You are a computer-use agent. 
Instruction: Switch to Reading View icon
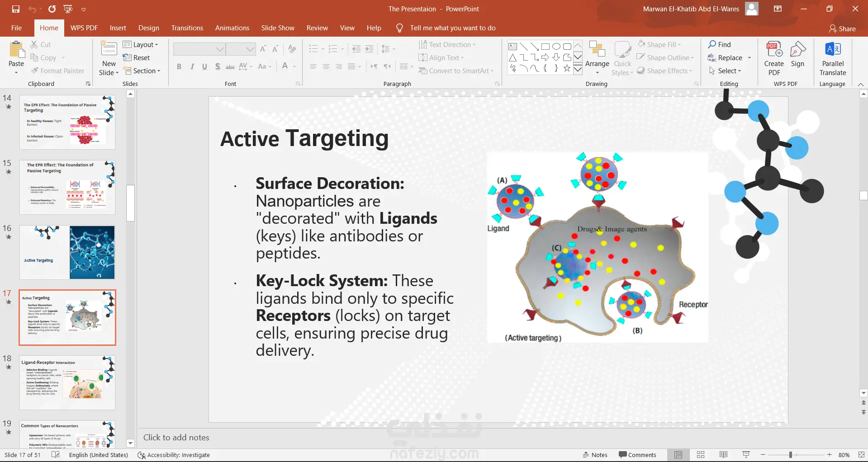point(723,455)
